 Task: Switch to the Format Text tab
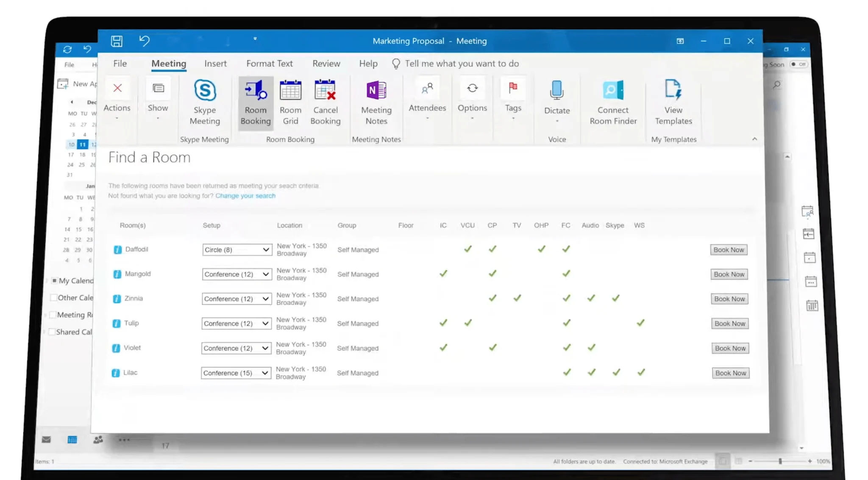(x=270, y=64)
